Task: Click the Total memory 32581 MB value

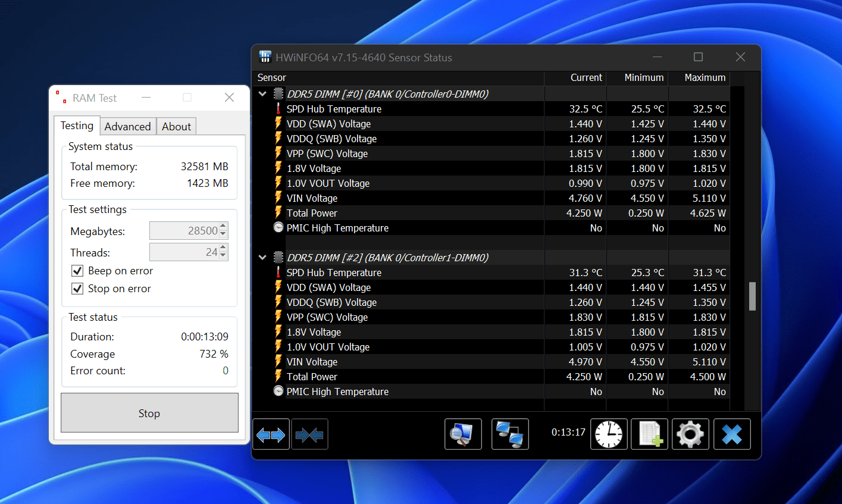Action: click(x=205, y=167)
